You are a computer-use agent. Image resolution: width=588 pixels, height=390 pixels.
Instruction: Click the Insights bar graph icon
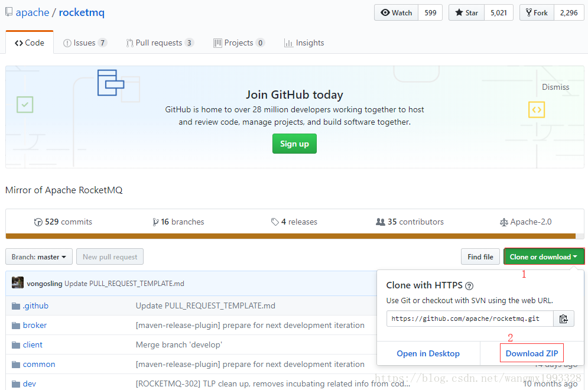288,43
